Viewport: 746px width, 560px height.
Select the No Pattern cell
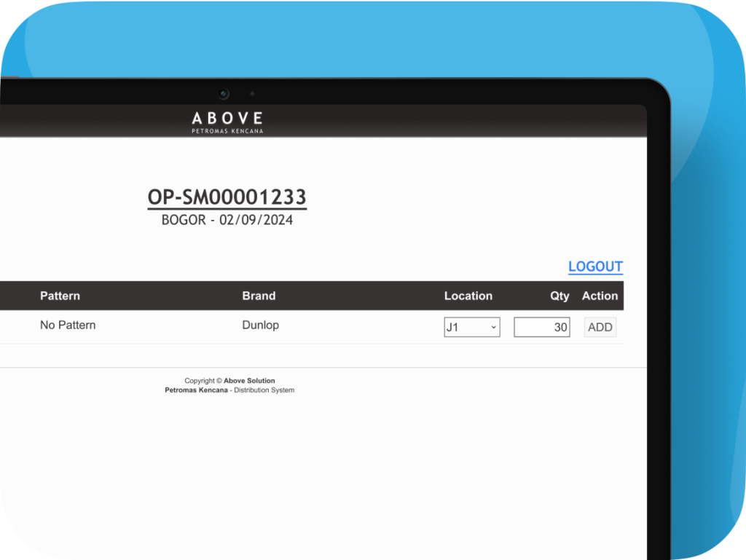pyautogui.click(x=68, y=326)
